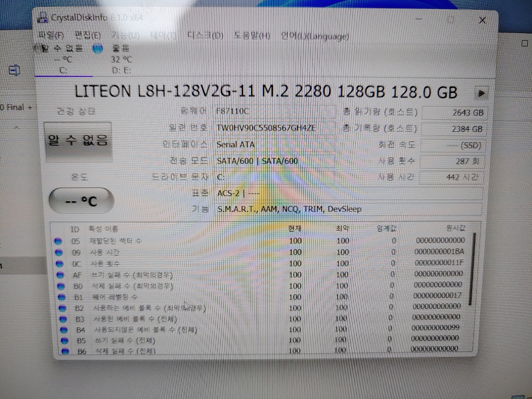Open the 기능(U) menu
Image resolution: width=532 pixels, height=399 pixels.
[125, 35]
